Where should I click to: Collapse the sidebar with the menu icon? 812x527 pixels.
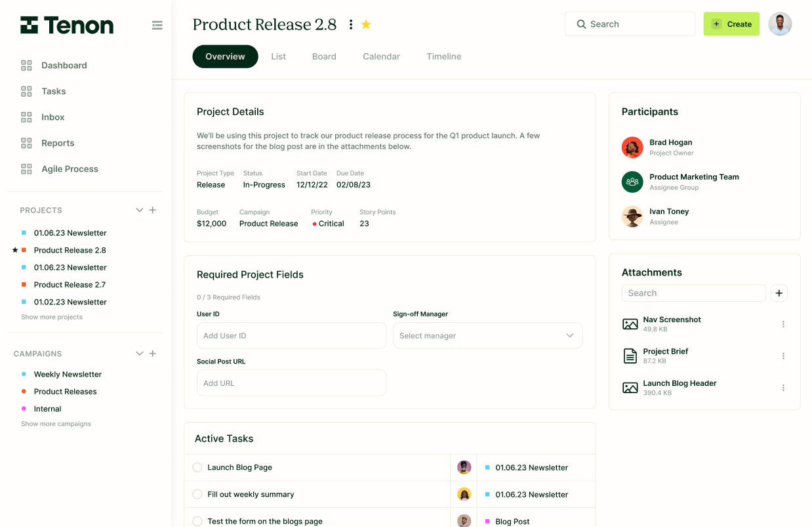click(157, 26)
